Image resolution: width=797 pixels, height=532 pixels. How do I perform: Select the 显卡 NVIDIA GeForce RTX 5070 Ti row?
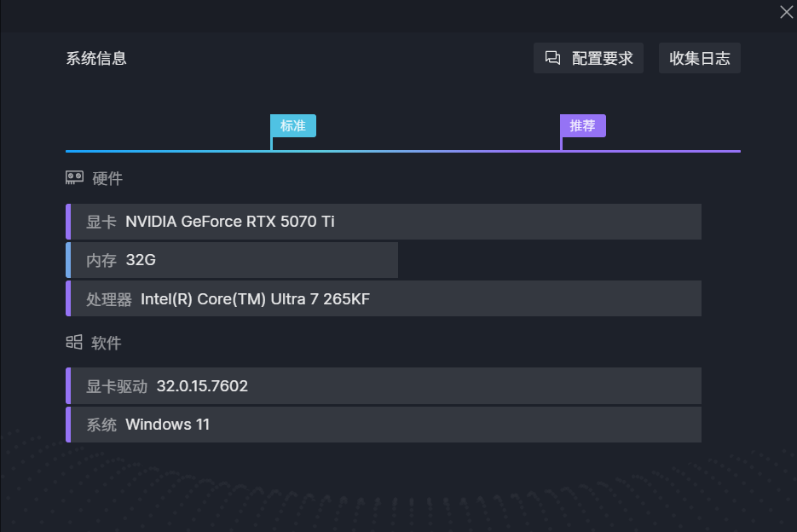coord(384,222)
